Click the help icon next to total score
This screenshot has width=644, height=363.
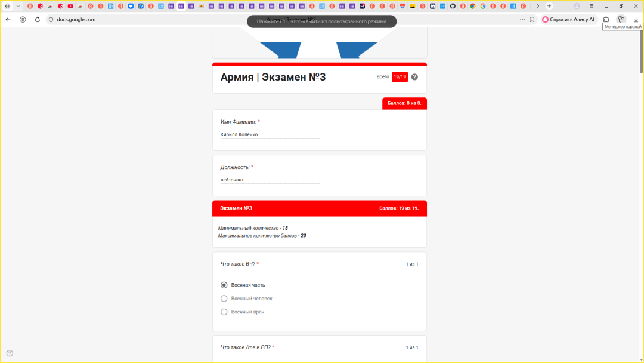[x=414, y=77]
